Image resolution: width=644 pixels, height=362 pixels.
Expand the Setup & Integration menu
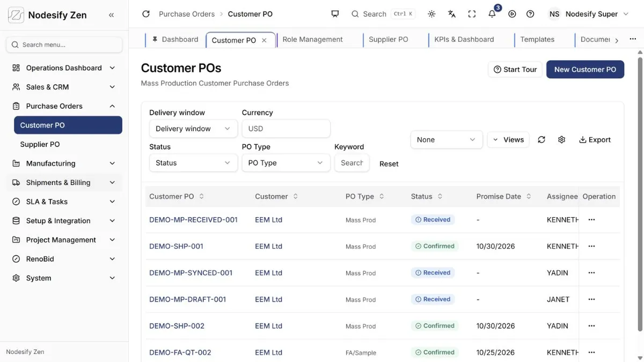pos(64,220)
